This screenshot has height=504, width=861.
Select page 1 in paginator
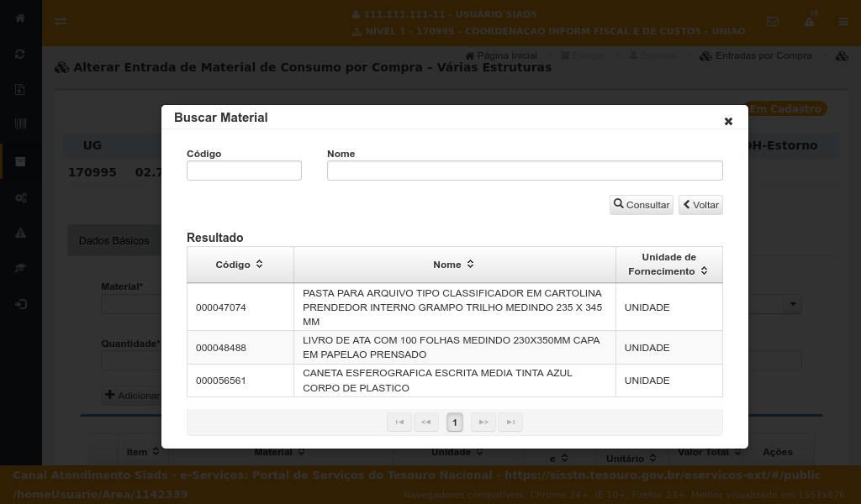point(455,423)
